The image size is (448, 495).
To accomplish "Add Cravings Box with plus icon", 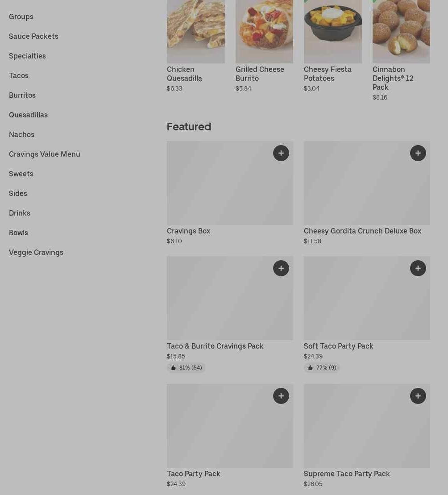I will pos(281,153).
